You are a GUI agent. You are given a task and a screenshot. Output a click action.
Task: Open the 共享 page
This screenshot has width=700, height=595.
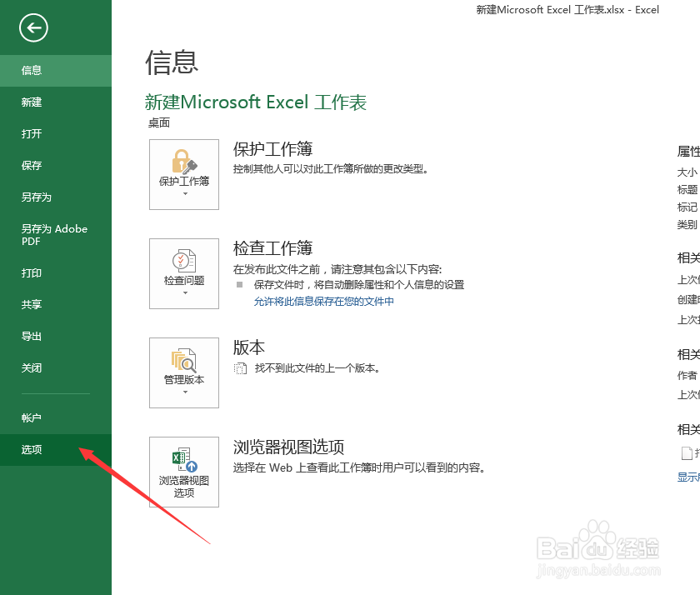pos(56,304)
